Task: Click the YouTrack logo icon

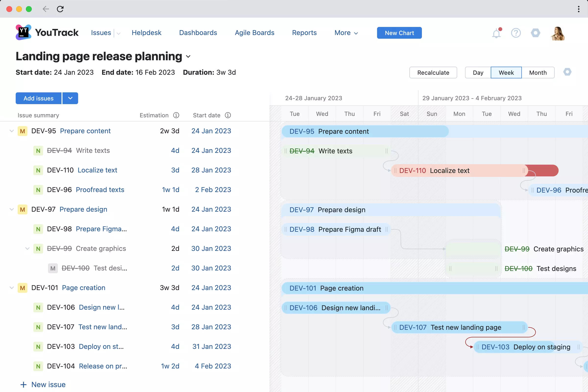Action: point(24,33)
